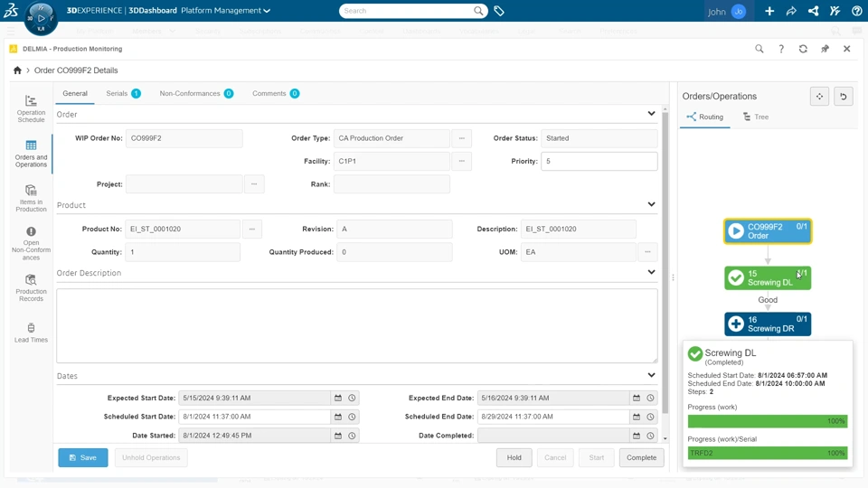Click the top Search field
The width and height of the screenshot is (868, 488).
[x=406, y=11]
